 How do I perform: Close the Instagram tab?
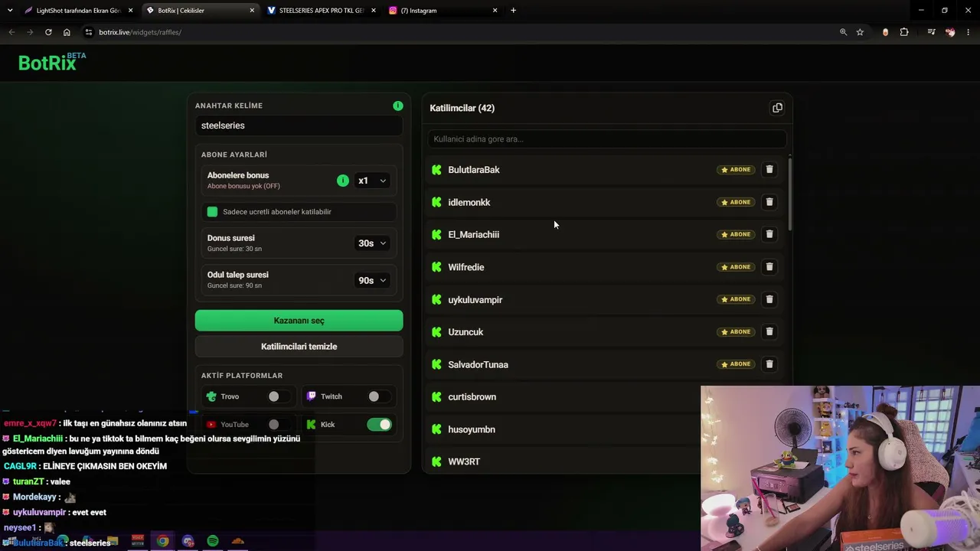point(495,11)
